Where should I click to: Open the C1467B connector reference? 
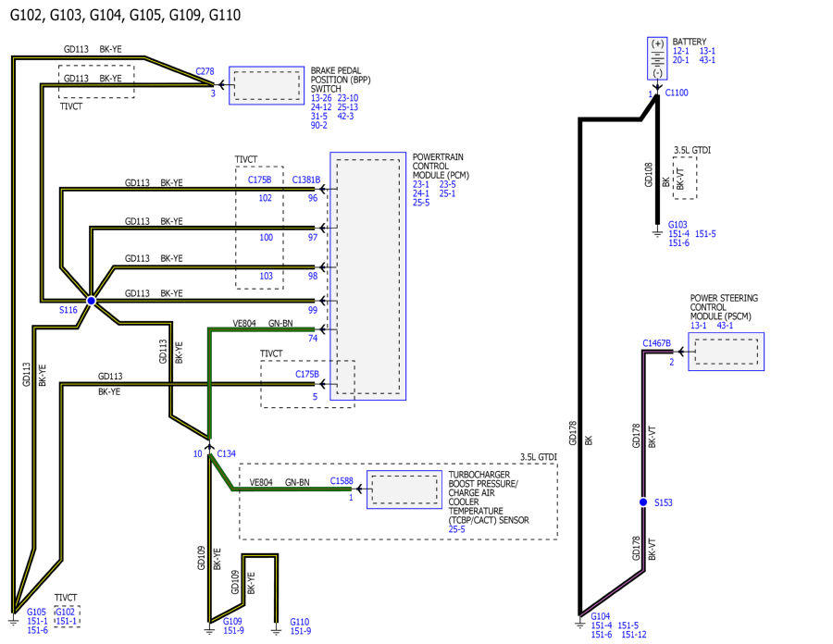click(x=656, y=343)
